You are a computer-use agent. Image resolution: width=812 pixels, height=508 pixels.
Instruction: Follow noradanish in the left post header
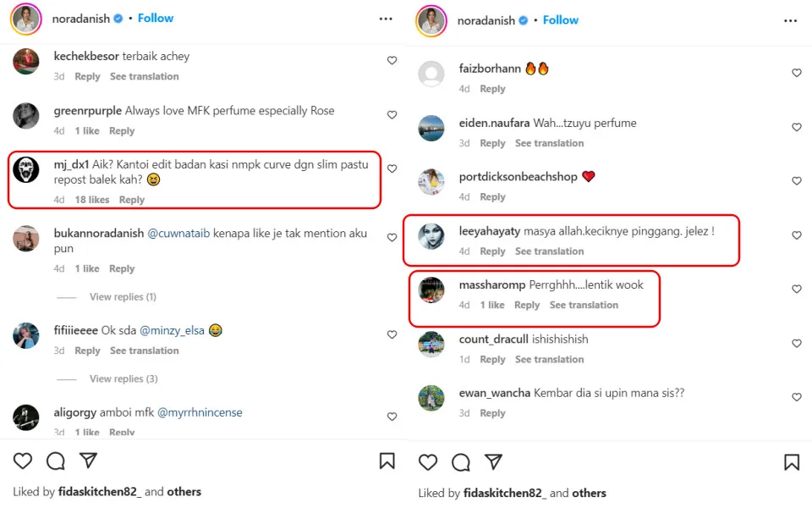tap(156, 18)
